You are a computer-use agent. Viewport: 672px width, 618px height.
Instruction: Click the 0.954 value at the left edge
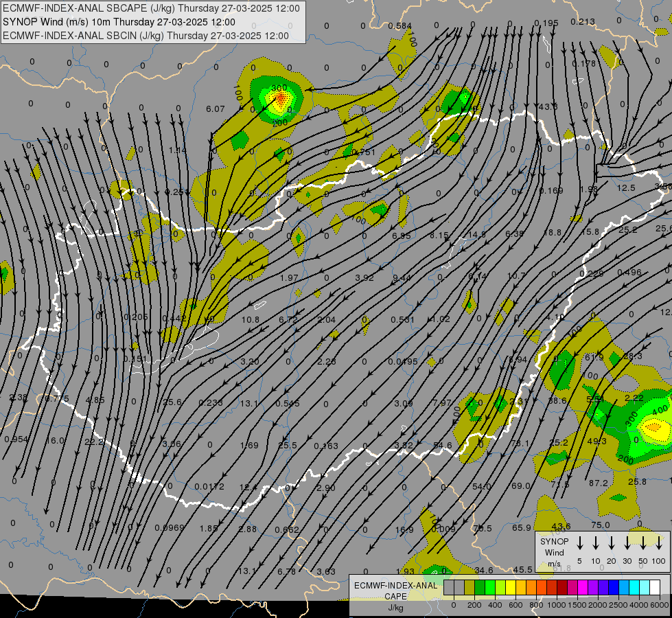point(16,439)
